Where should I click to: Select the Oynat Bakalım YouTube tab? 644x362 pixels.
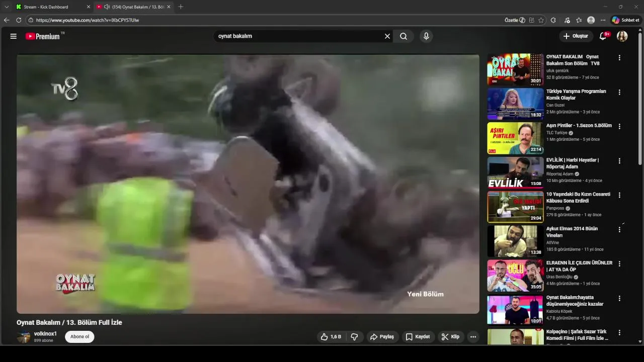pyautogui.click(x=133, y=7)
